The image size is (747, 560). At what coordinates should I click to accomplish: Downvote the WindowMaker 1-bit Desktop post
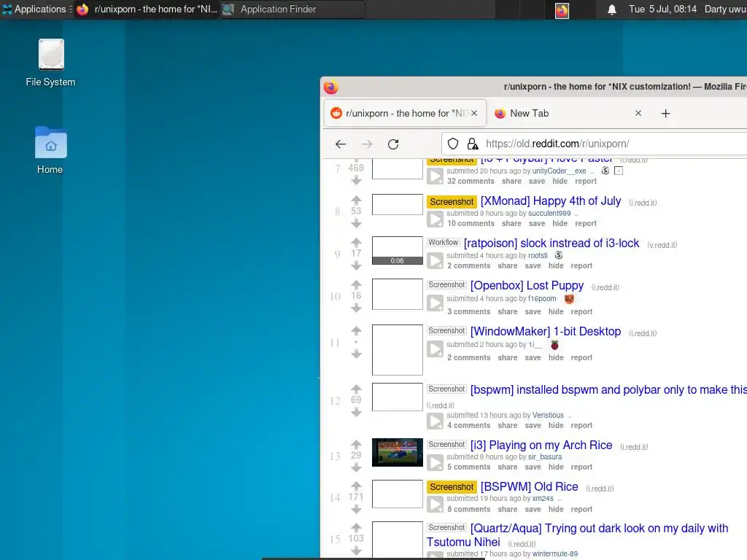tap(356, 354)
